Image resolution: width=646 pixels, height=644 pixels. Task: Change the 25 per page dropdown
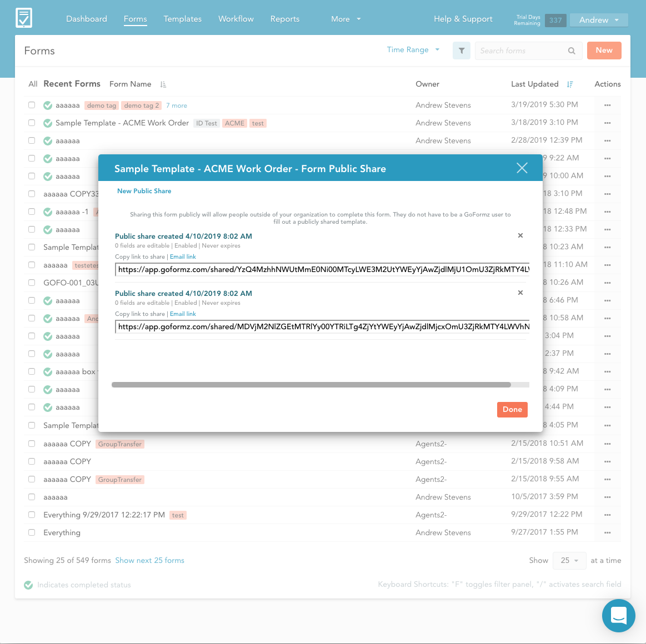pos(569,561)
